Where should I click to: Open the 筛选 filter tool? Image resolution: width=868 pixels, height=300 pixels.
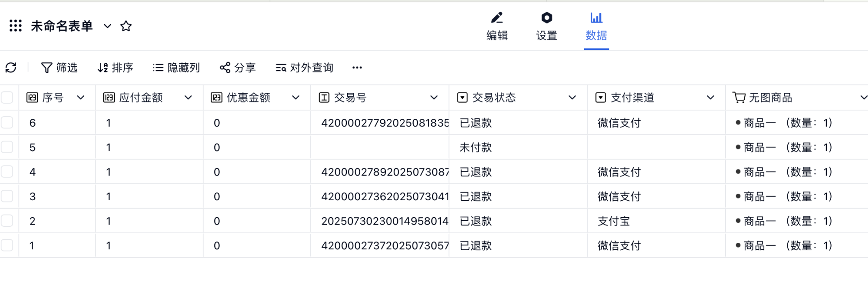point(59,68)
